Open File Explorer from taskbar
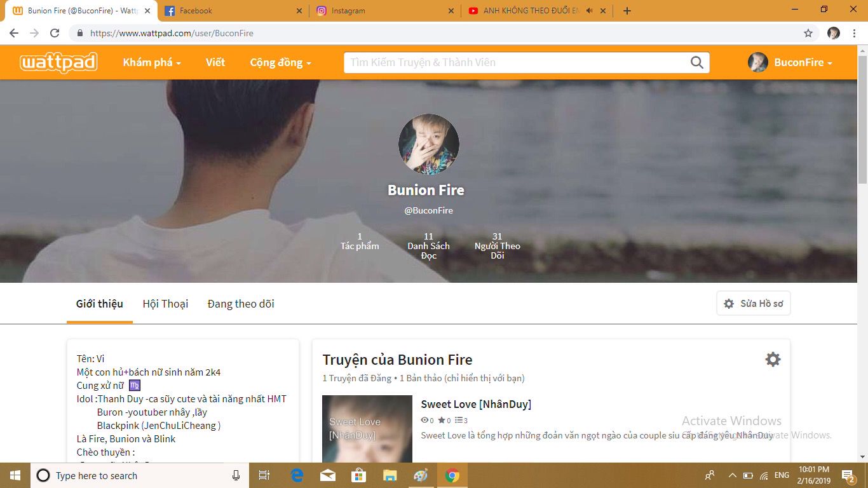The width and height of the screenshot is (868, 488). [x=390, y=475]
